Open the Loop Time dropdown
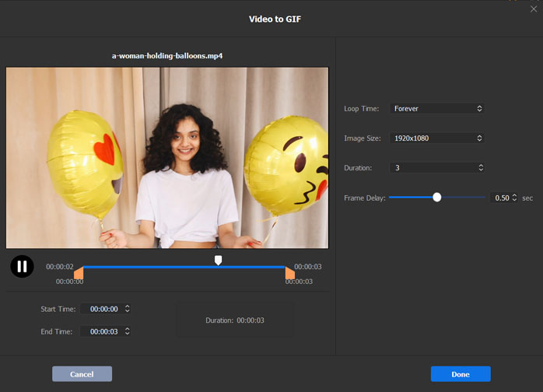This screenshot has height=392, width=543. tap(437, 108)
